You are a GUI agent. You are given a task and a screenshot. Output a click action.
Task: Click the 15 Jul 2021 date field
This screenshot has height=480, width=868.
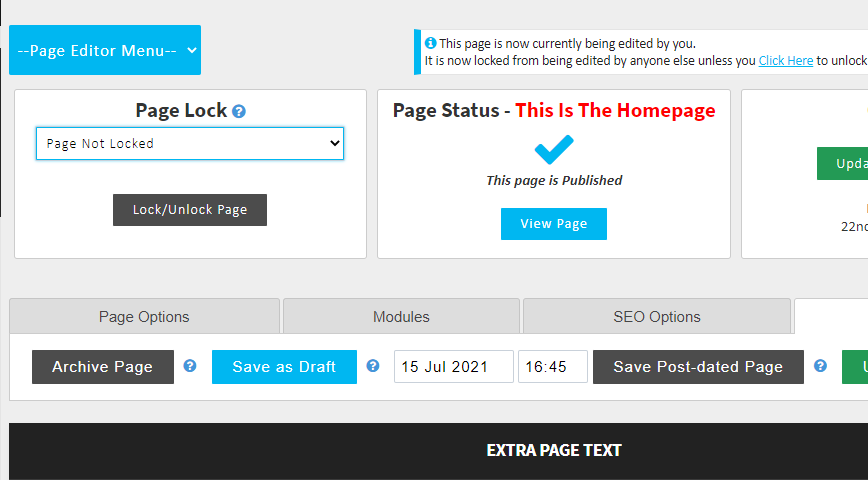coord(453,367)
